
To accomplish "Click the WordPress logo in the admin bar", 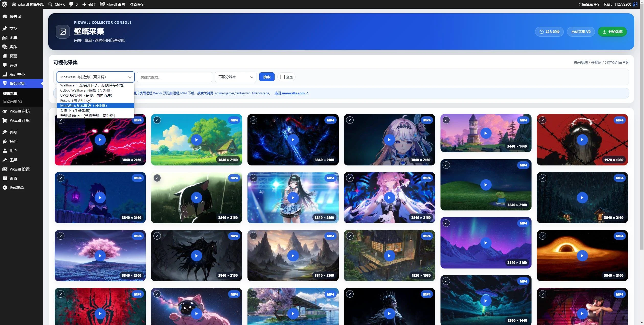I will tap(5, 4).
